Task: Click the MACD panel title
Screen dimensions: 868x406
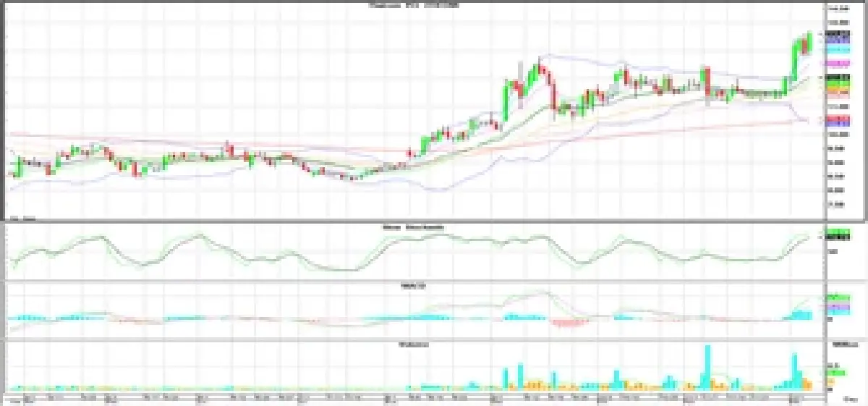Action: pos(413,286)
